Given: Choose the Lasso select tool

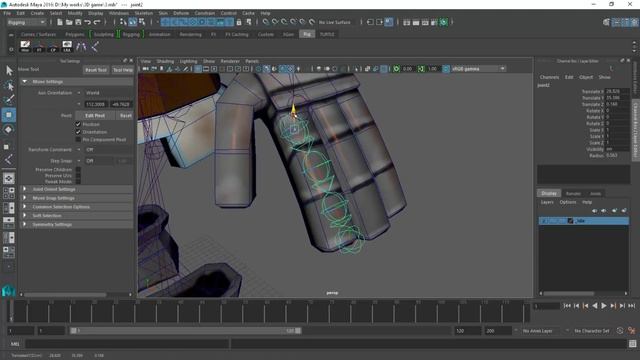Looking at the screenshot, I should point(9,86).
